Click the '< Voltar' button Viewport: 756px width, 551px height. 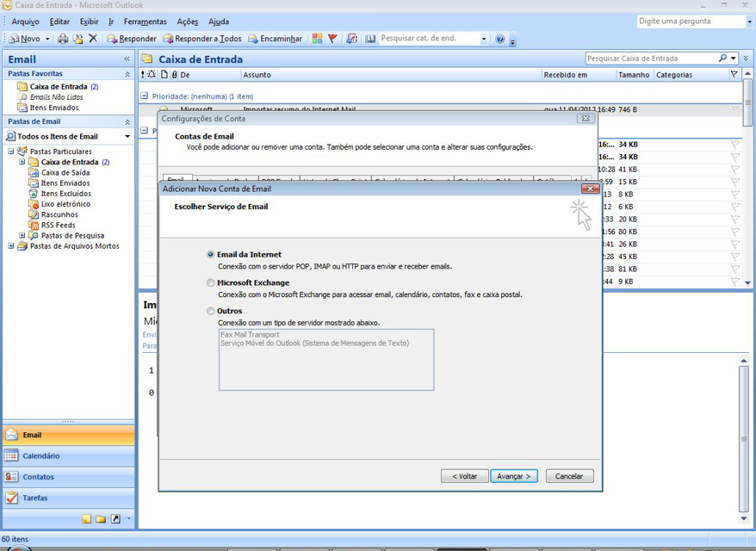tap(464, 476)
